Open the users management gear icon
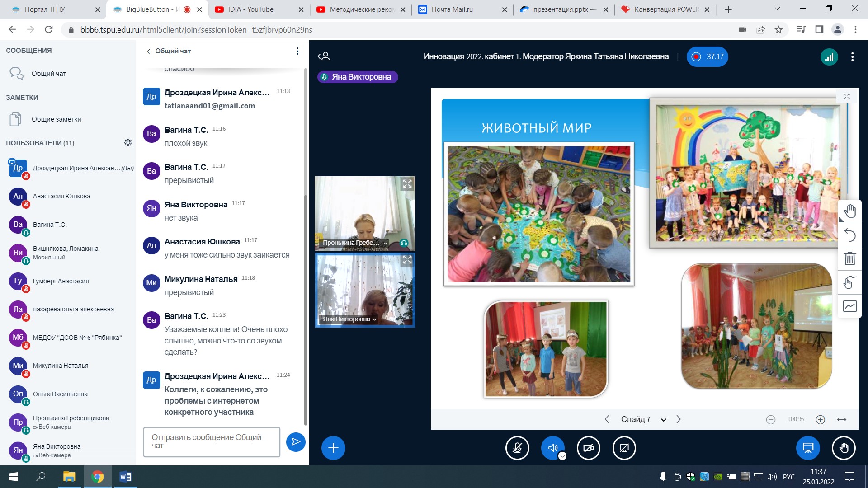The width and height of the screenshot is (868, 488). (x=128, y=143)
